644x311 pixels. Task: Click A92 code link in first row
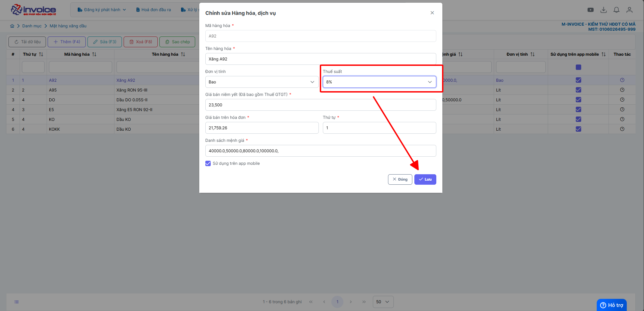pyautogui.click(x=53, y=80)
